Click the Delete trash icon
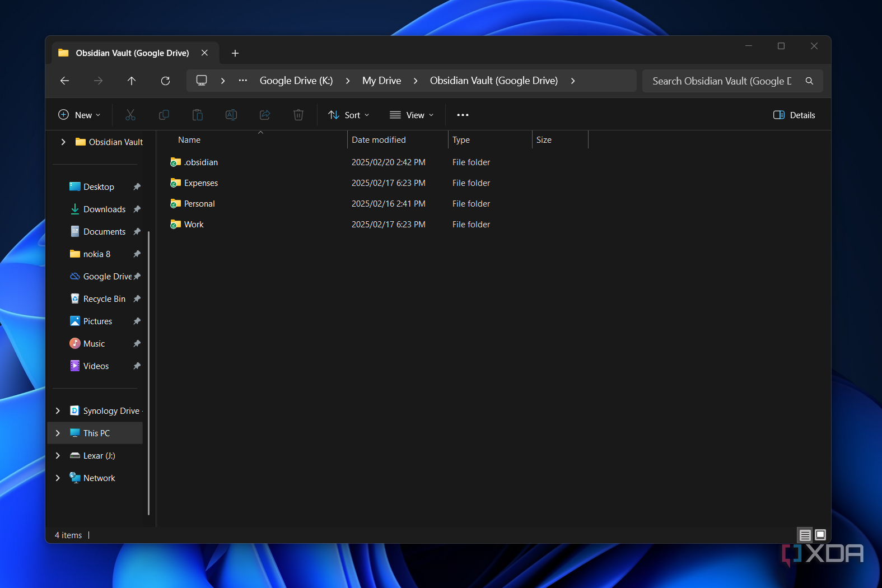The height and width of the screenshot is (588, 882). coord(298,115)
